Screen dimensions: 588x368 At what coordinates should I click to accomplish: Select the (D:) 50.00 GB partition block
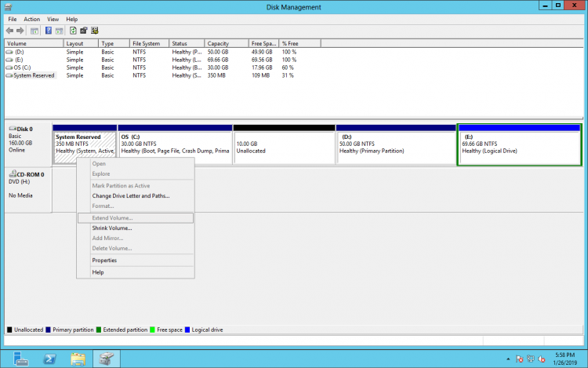tap(397, 144)
